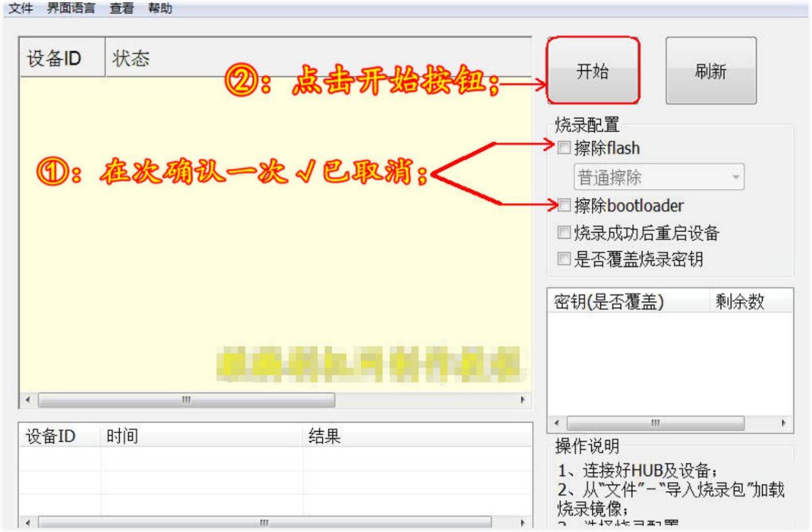Image resolution: width=812 pixels, height=532 pixels.
Task: Click the 状态 column header
Action: [x=318, y=59]
